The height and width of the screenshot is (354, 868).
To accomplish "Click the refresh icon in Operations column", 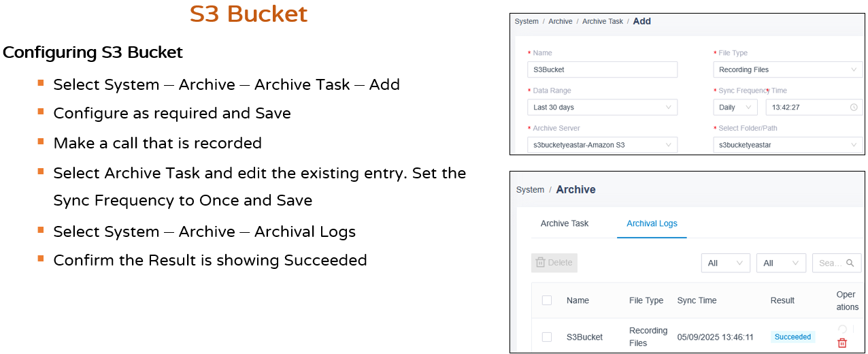I will [842, 329].
